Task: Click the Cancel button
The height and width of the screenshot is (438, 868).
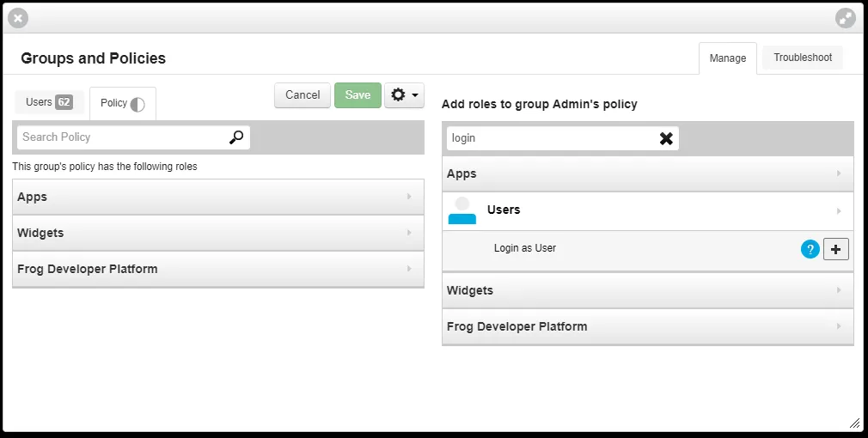Action: [303, 95]
